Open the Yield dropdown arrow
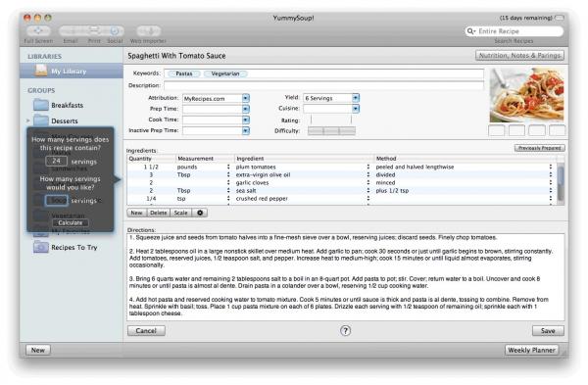This screenshot has height=385, width=588. tap(356, 98)
